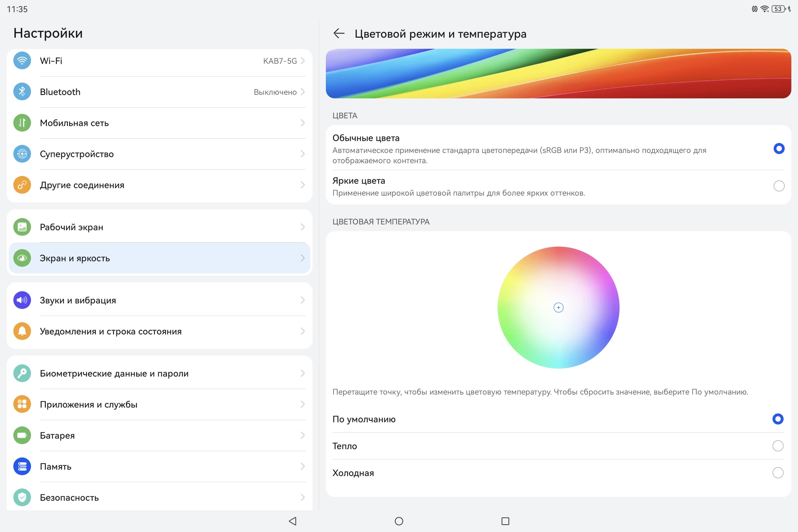
Task: Tap the Sounds and vibration speaker icon
Action: click(x=22, y=300)
